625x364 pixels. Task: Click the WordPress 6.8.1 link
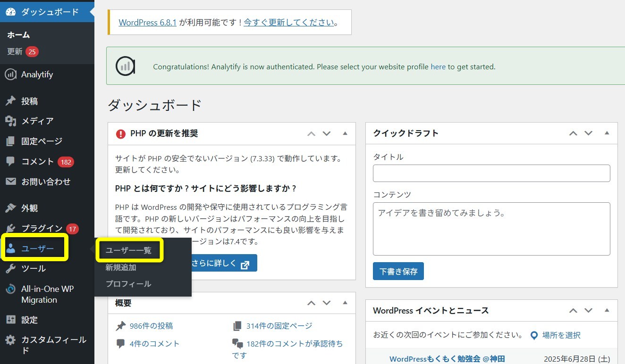coord(148,22)
